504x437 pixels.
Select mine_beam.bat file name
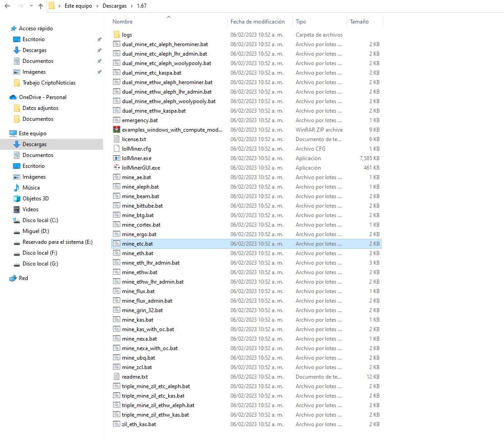tap(141, 196)
